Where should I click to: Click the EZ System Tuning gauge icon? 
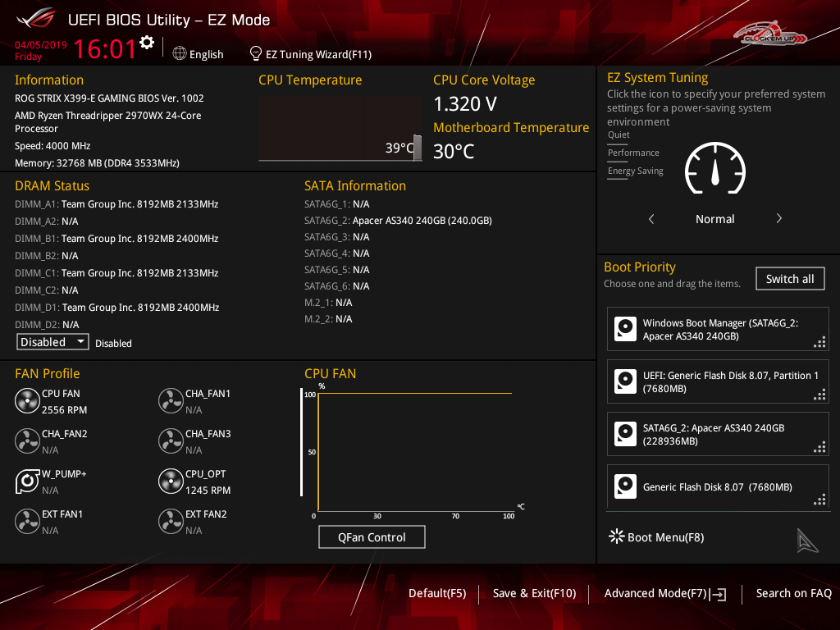tap(714, 171)
